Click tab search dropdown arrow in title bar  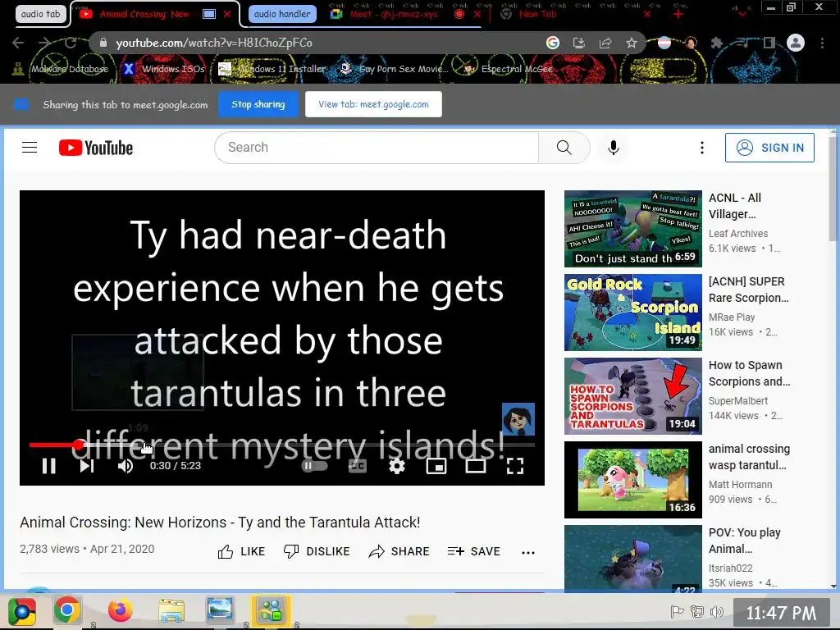point(742,13)
